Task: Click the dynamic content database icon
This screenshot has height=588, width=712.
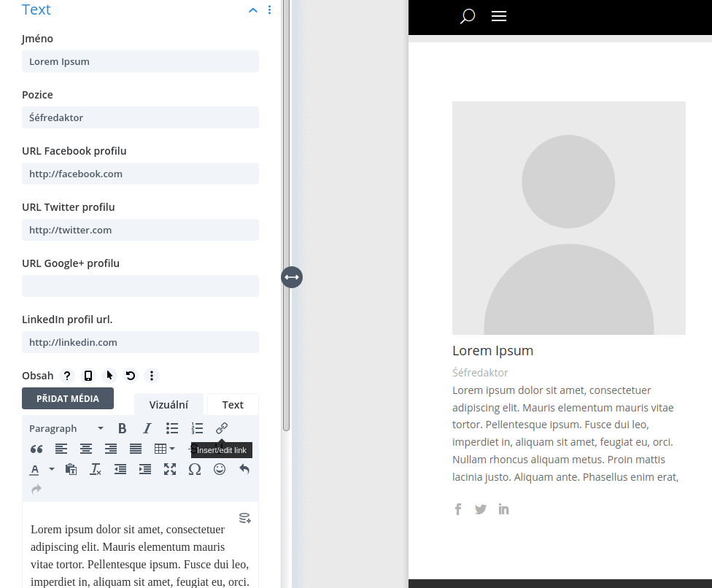Action: pyautogui.click(x=245, y=518)
